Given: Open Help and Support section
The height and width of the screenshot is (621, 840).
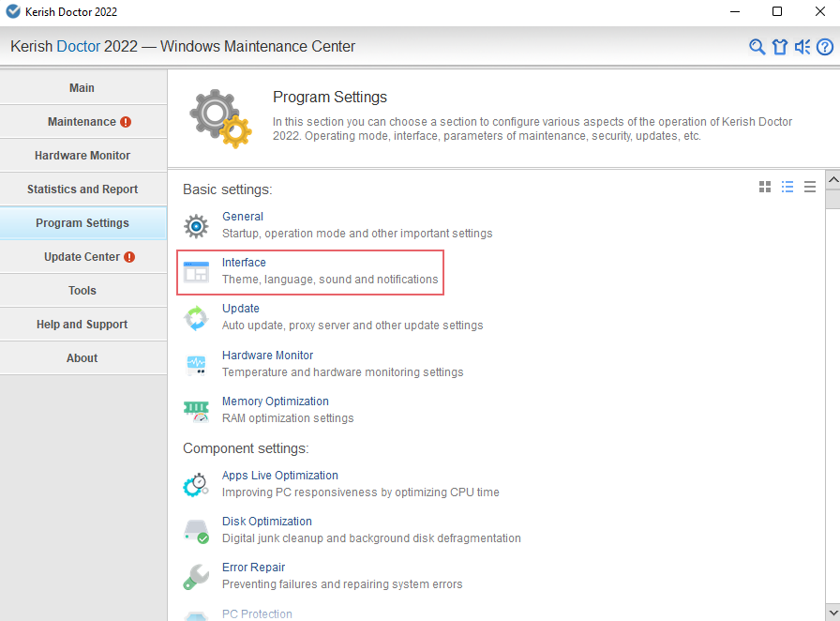Looking at the screenshot, I should coord(83,325).
